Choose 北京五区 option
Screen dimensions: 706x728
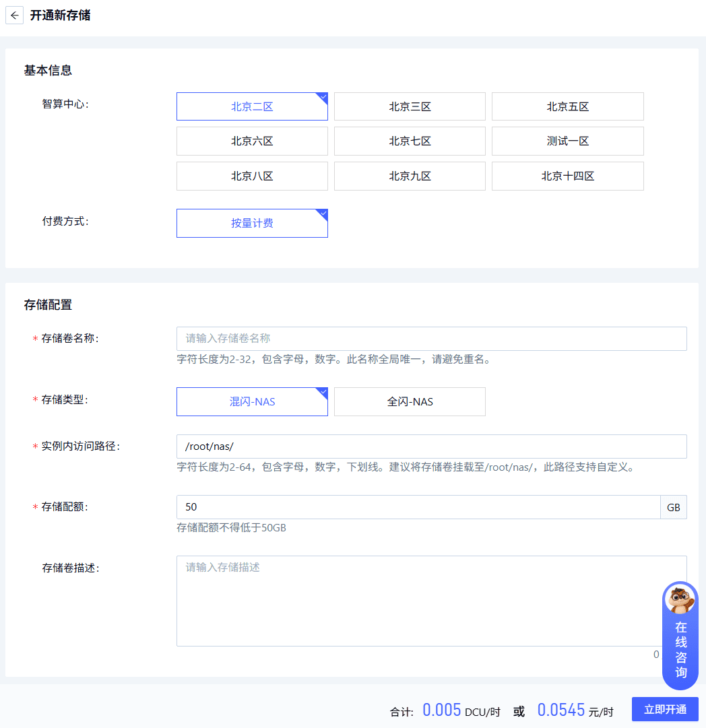[x=568, y=107]
